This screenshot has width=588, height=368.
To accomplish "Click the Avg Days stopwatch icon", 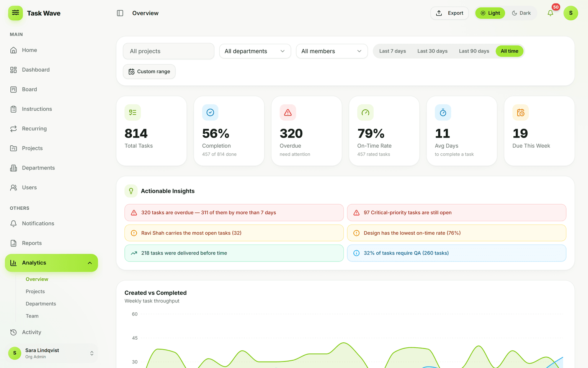I will [x=443, y=112].
